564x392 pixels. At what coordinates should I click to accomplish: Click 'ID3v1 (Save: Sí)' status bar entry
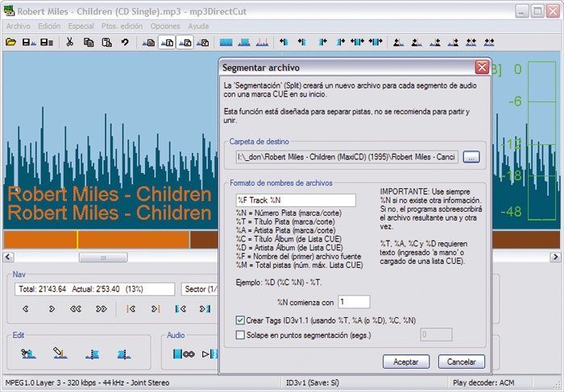click(x=313, y=383)
